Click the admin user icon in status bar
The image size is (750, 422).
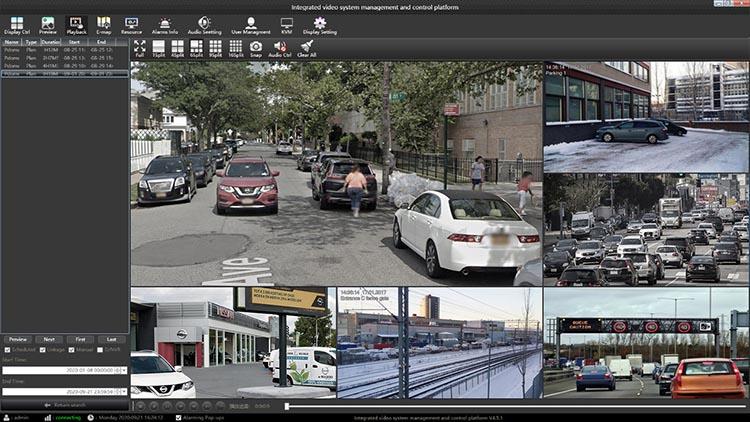pyautogui.click(x=7, y=418)
